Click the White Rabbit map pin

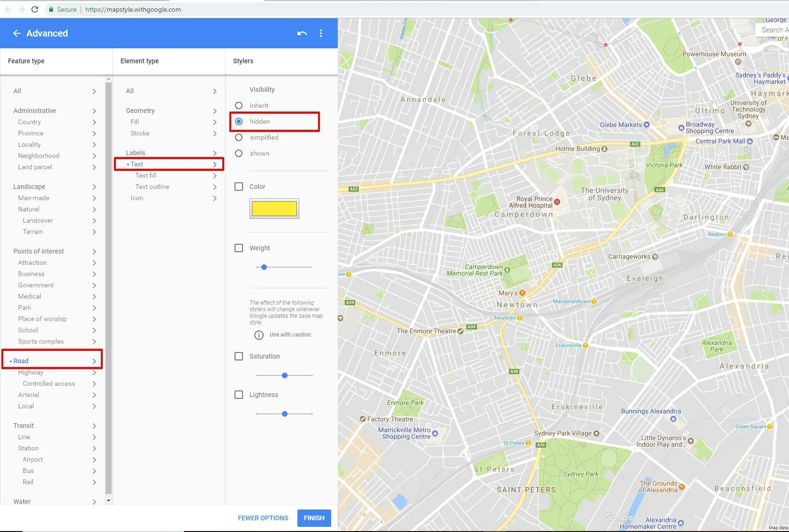coord(746,167)
